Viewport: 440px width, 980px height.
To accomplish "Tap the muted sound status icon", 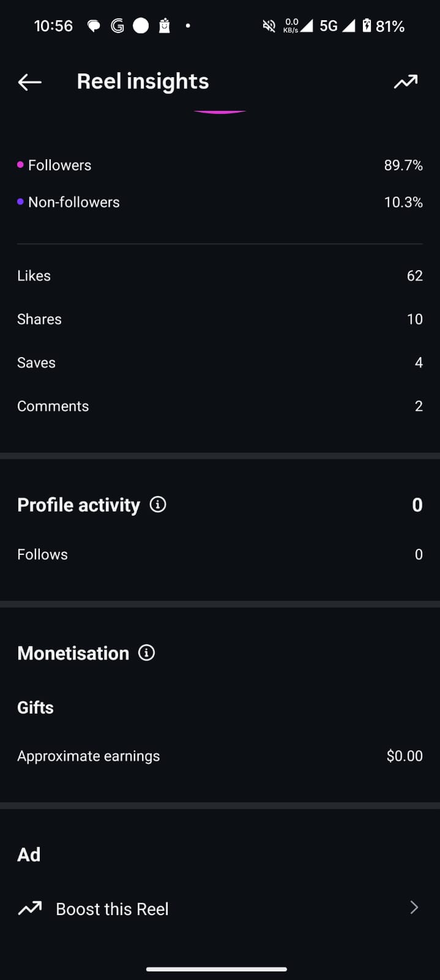I will point(269,26).
